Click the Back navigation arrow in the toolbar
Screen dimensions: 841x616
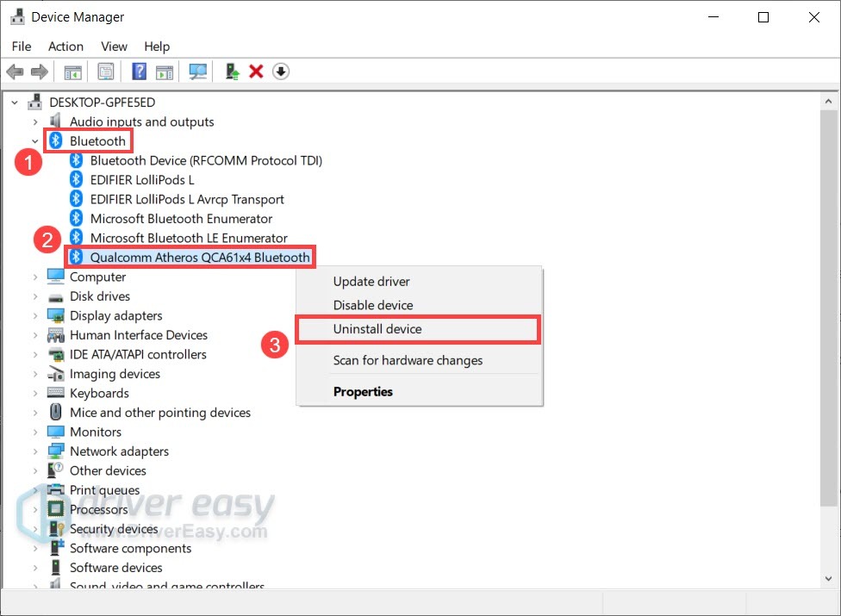[x=15, y=71]
